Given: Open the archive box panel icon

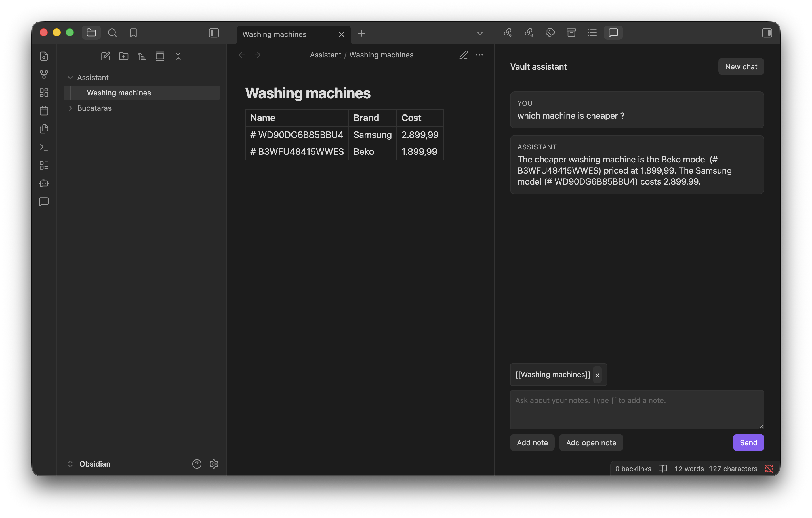Looking at the screenshot, I should click(x=571, y=33).
